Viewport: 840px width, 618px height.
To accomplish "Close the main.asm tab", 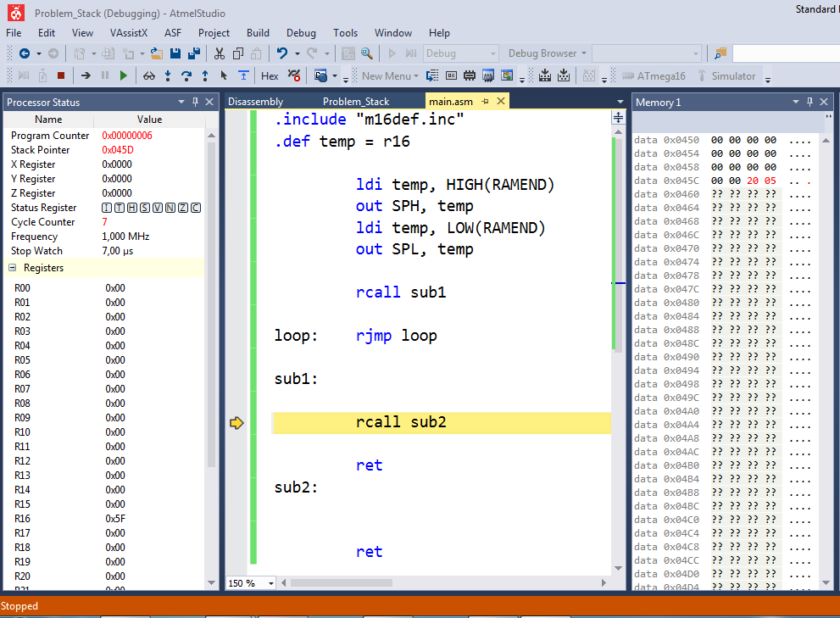I will point(501,101).
